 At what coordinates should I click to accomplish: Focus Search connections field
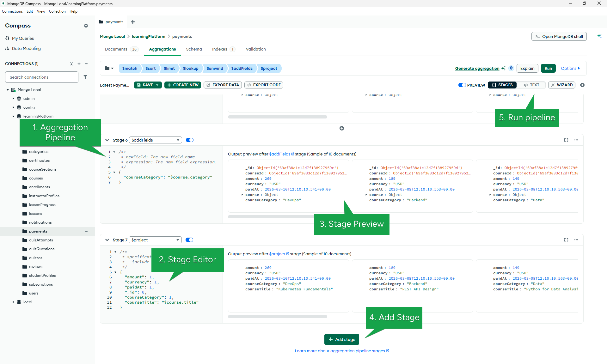click(x=42, y=77)
